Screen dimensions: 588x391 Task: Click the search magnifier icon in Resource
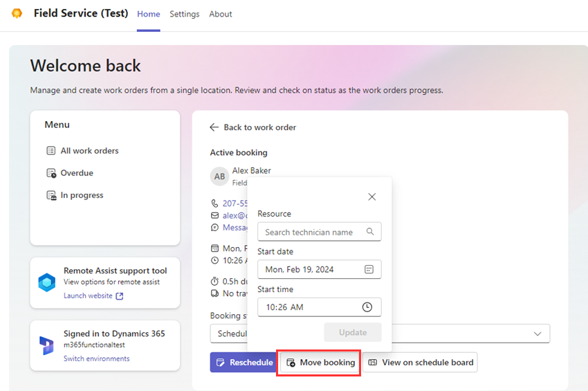coord(370,232)
